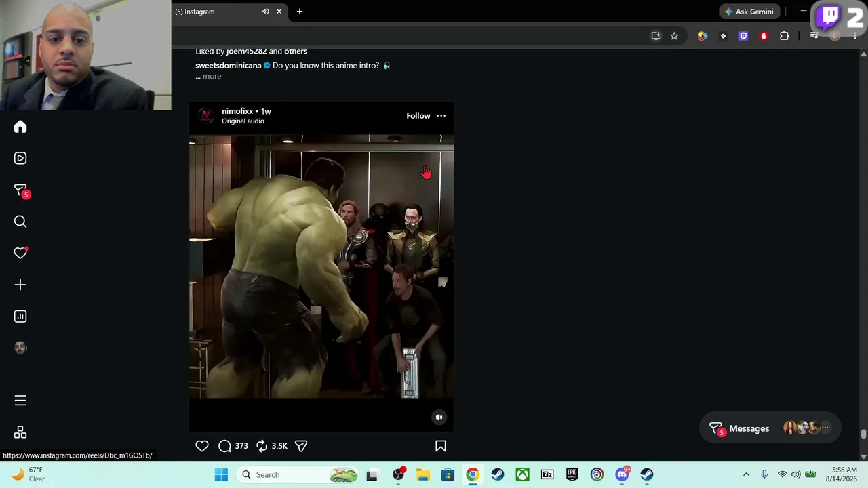The height and width of the screenshot is (488, 868).
Task: Open joem45282 profile from likes
Action: tap(246, 51)
